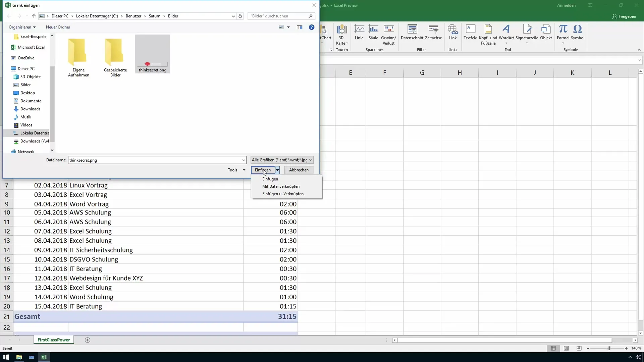Expand the Dateiname history dropdown

(x=243, y=160)
